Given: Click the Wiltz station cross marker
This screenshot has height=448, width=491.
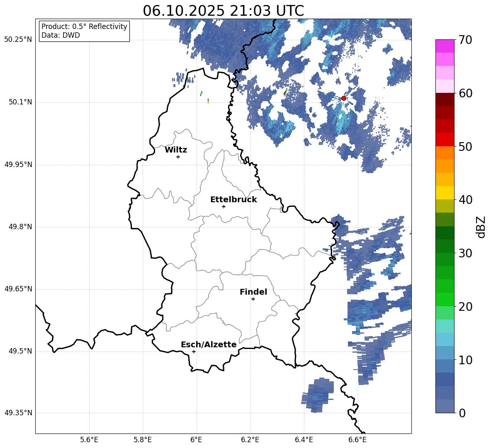Looking at the screenshot, I should (x=178, y=157).
